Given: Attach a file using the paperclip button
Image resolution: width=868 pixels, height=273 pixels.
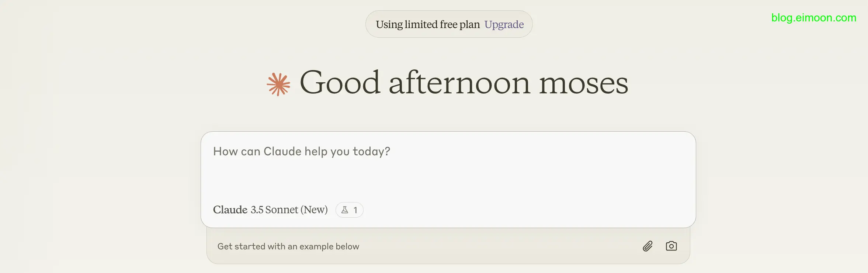Looking at the screenshot, I should (647, 246).
